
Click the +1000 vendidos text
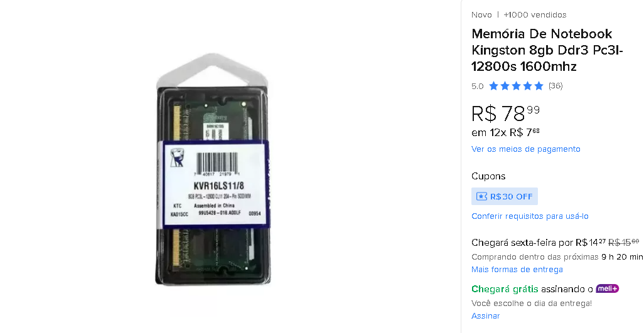[535, 15]
